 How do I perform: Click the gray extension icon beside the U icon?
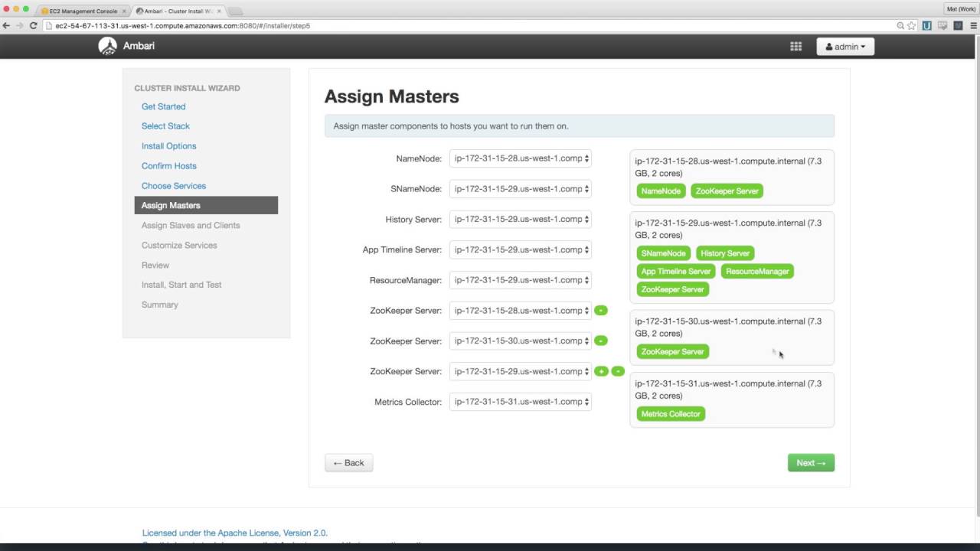tap(942, 25)
